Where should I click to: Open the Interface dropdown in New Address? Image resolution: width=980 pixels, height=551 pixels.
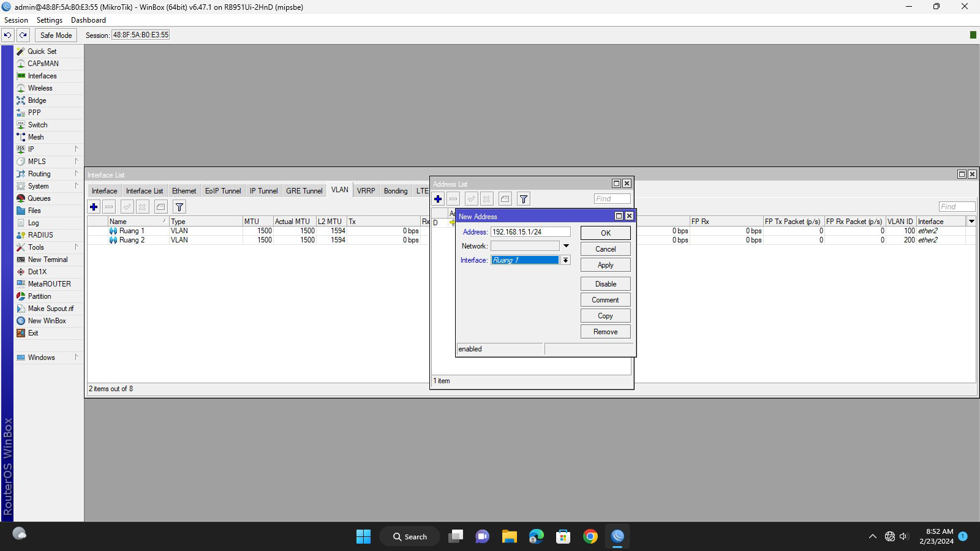point(565,260)
